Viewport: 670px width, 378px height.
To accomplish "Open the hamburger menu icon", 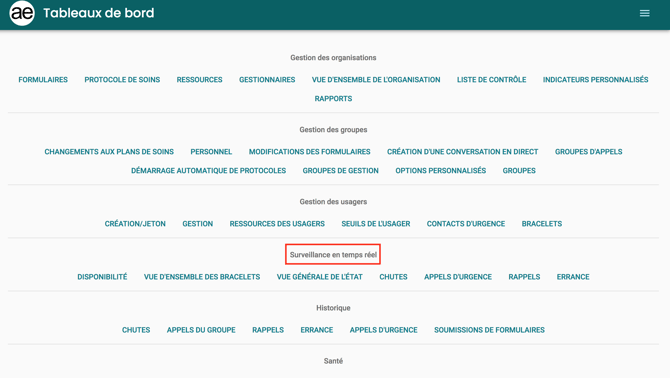I will [644, 13].
